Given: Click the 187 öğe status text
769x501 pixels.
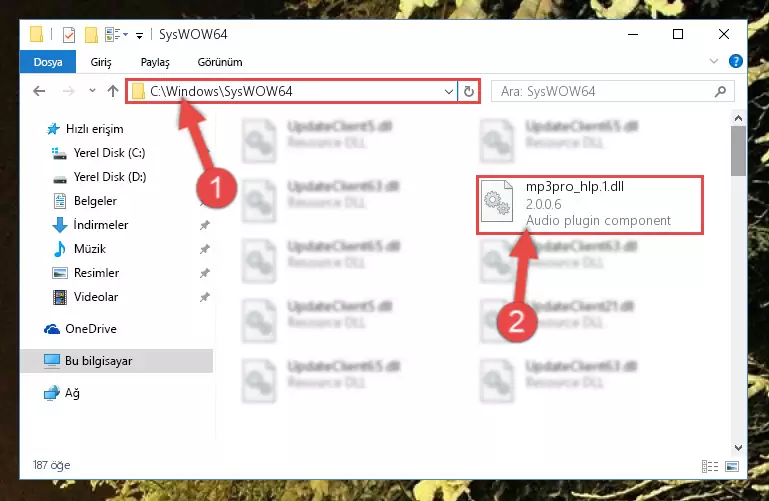Looking at the screenshot, I should (x=51, y=465).
